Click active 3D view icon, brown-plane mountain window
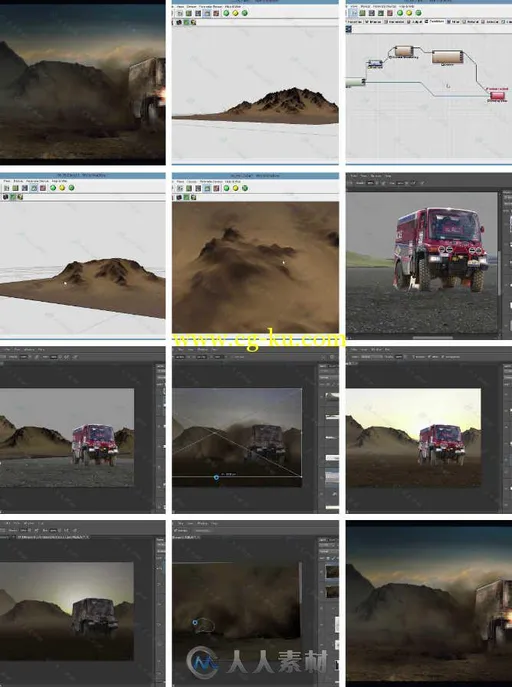The image size is (512, 687). 34,188
